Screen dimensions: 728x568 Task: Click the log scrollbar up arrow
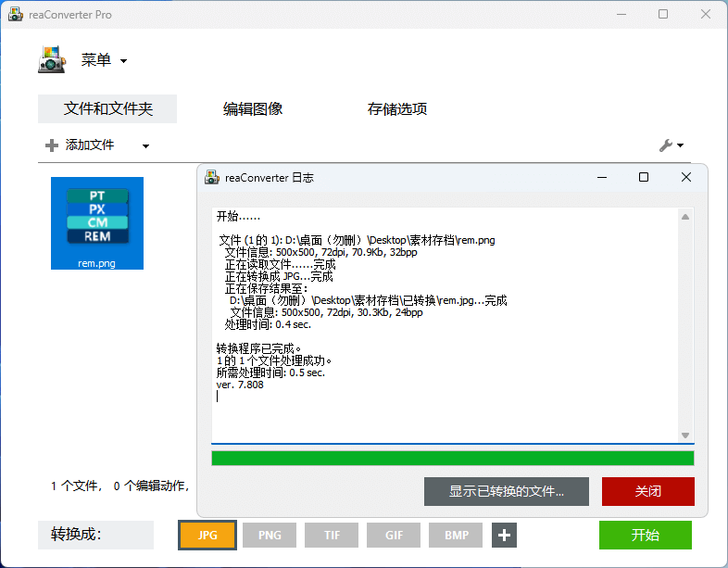pyautogui.click(x=685, y=217)
